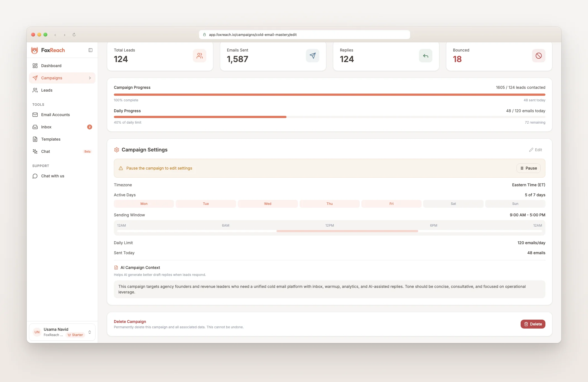Click the Emails Sent paper plane icon
Screen dimensions: 588x382
(x=312, y=56)
